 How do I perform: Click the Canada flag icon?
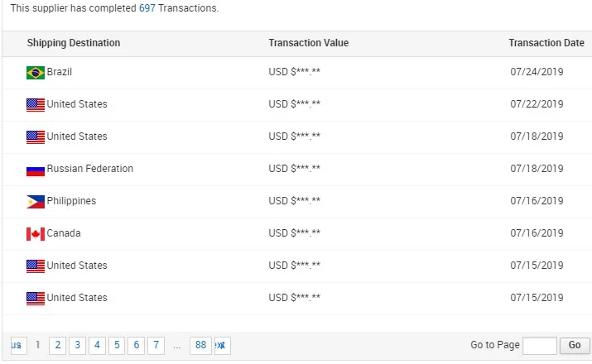coord(36,234)
